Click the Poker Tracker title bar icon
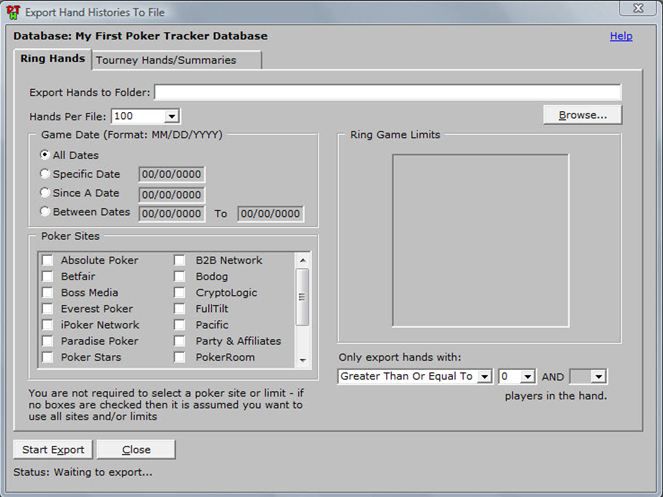The width and height of the screenshot is (663, 497). pos(13,12)
